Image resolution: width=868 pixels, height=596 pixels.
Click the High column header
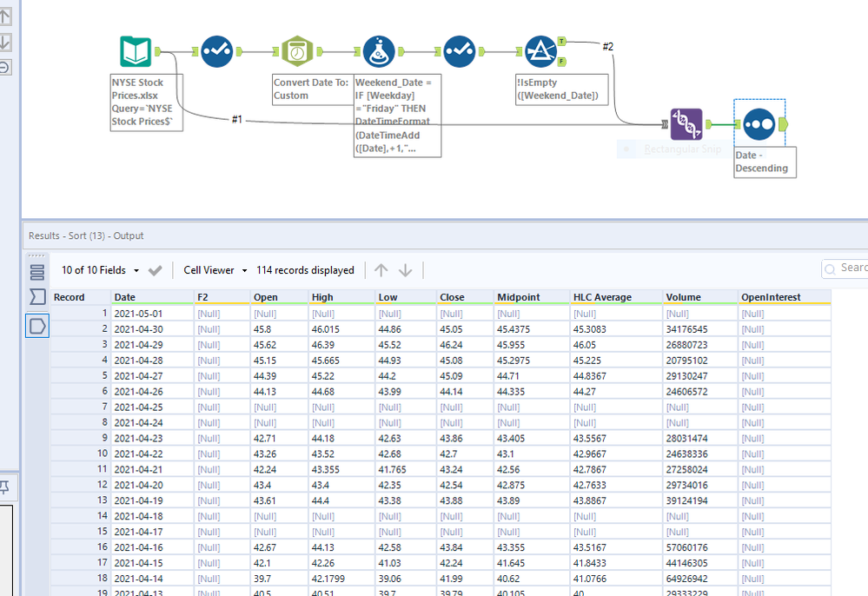pyautogui.click(x=342, y=297)
